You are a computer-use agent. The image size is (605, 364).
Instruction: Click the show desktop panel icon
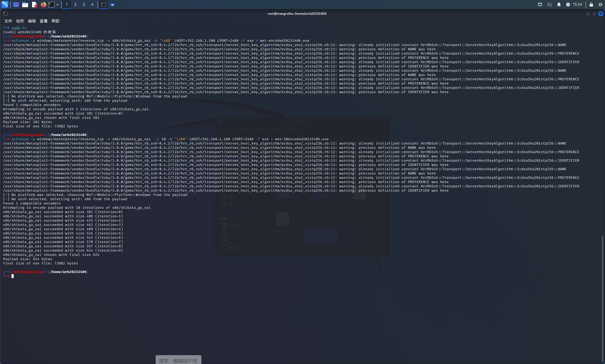point(16,5)
